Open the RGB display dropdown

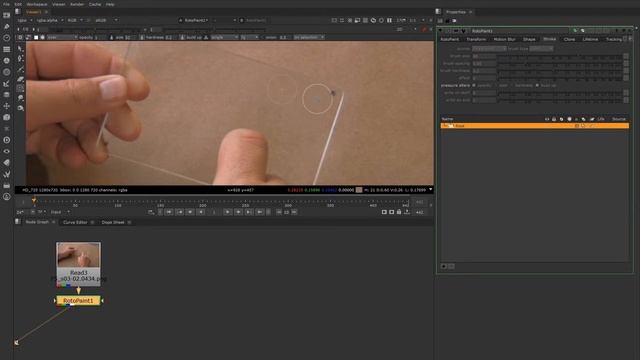(75, 20)
